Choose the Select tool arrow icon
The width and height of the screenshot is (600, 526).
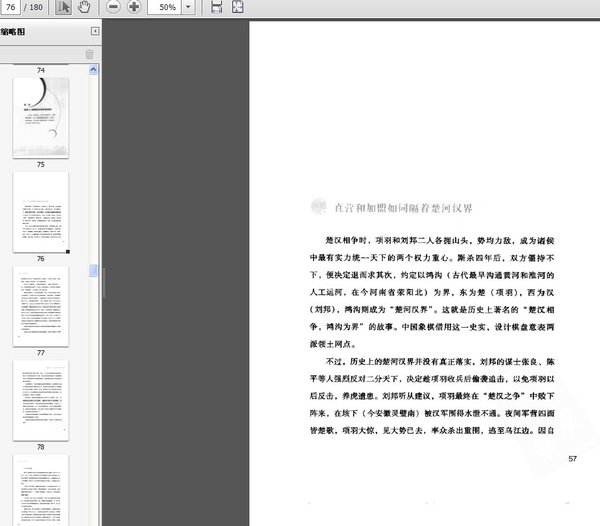point(63,7)
